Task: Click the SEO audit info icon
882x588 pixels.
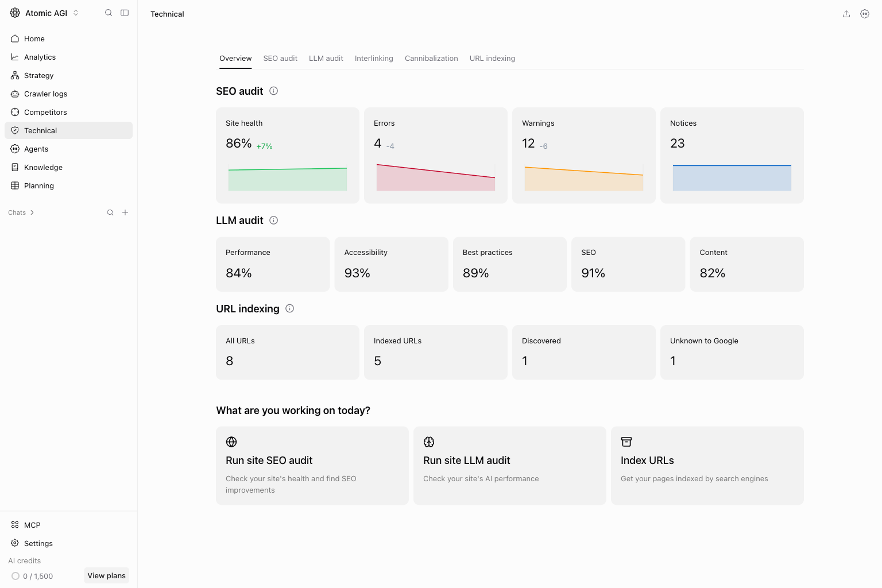Action: 274,91
